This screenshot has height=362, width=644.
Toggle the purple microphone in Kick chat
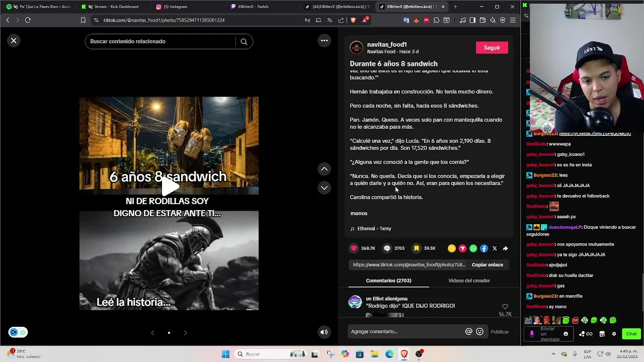click(532, 334)
